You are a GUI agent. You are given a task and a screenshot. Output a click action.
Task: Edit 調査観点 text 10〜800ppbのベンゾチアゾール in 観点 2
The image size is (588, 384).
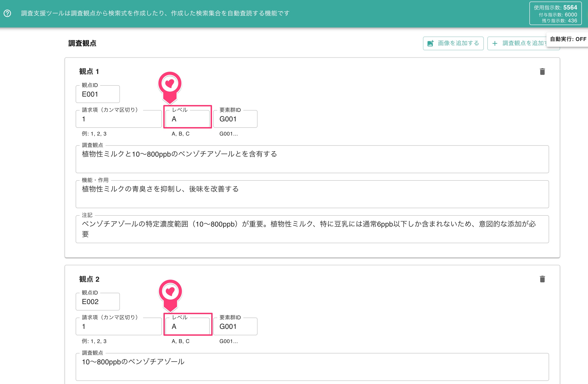312,367
